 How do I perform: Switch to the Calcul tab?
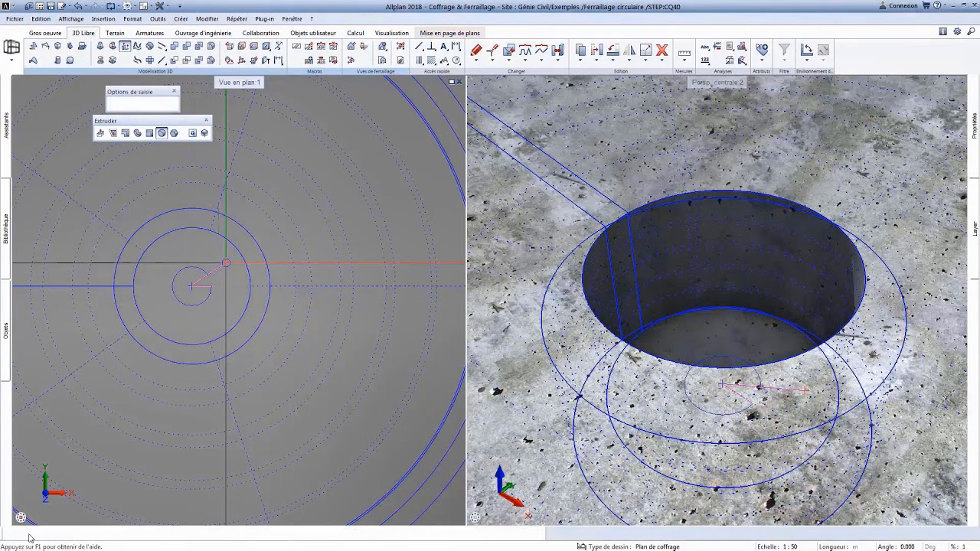pos(355,33)
